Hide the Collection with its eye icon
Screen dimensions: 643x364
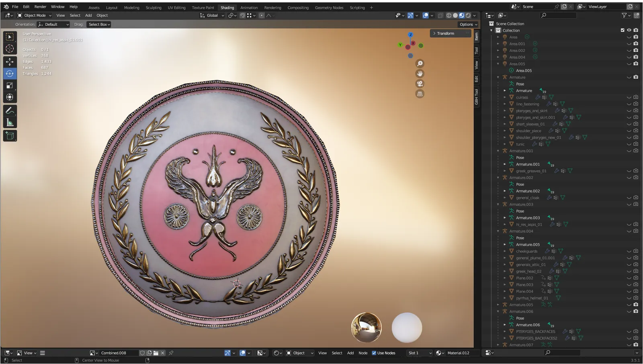coord(629,30)
